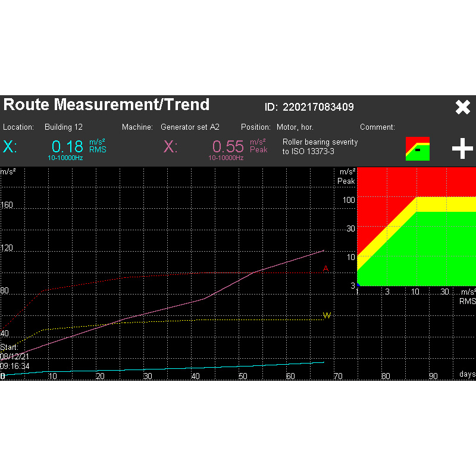Click the measurement ID 220217083409
Viewport: 476px width, 476px height.
318,107
